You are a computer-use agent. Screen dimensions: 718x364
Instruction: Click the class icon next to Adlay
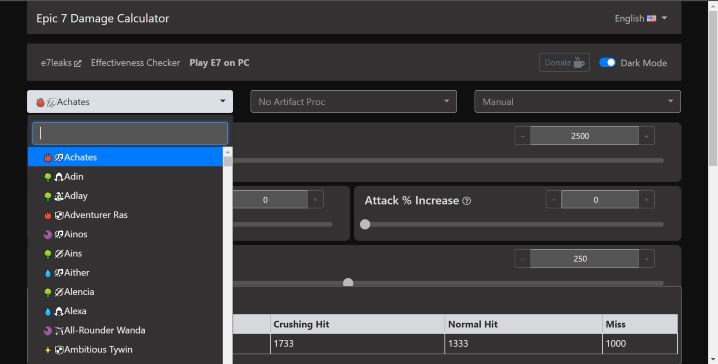59,196
